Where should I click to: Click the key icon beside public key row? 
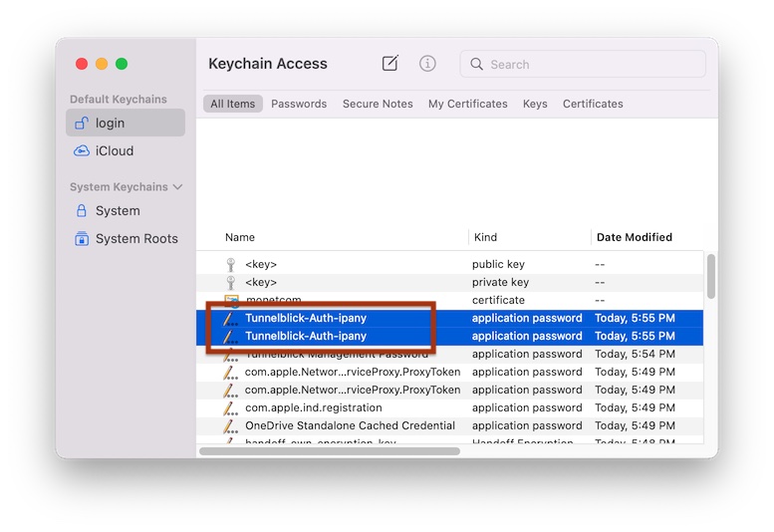[230, 265]
